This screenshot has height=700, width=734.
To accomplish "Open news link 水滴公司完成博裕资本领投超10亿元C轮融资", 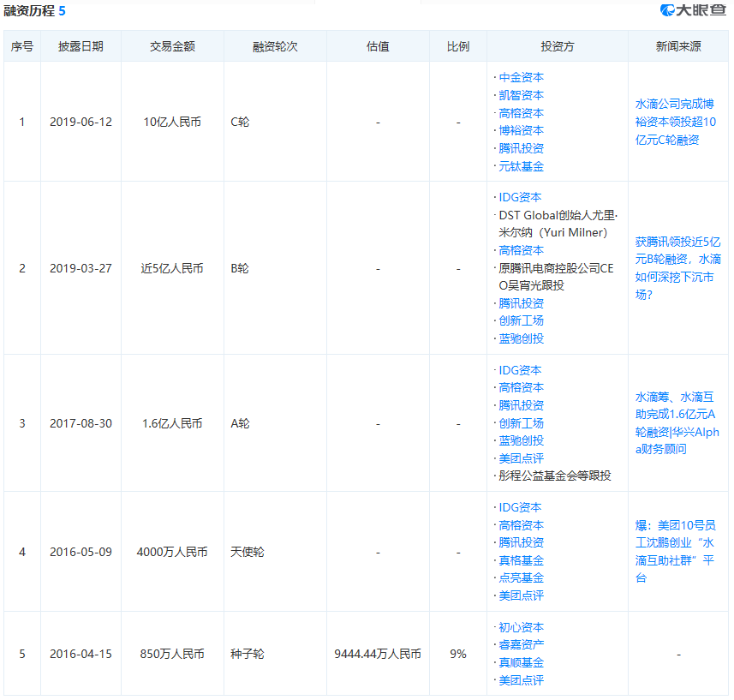I will (x=675, y=122).
